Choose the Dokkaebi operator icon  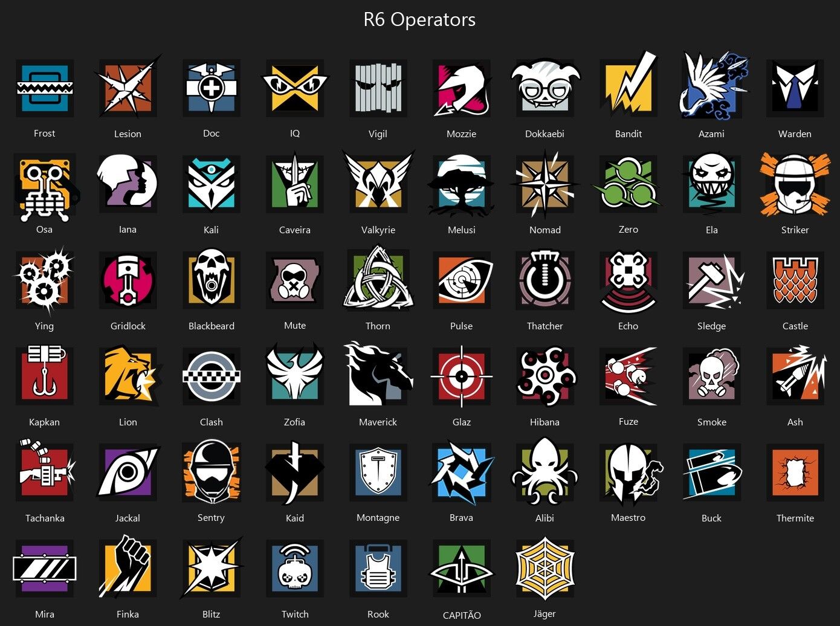(x=545, y=86)
